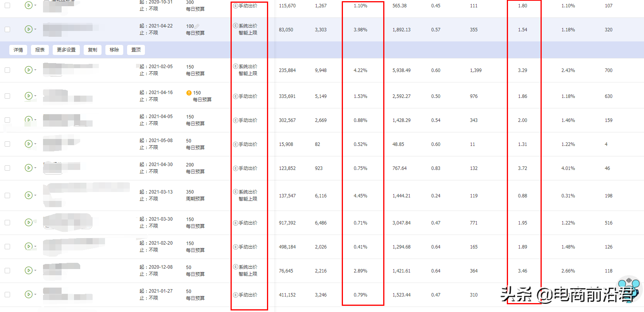Click the bid-type icon beside 系统出价 in the 2021-02-05 row
The image size is (644, 312).
235,66
